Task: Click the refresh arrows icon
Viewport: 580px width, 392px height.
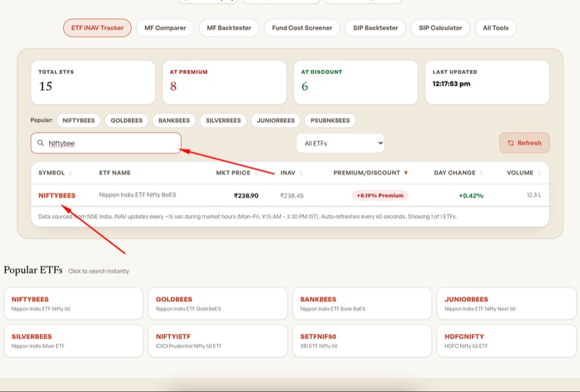Action: [x=511, y=143]
